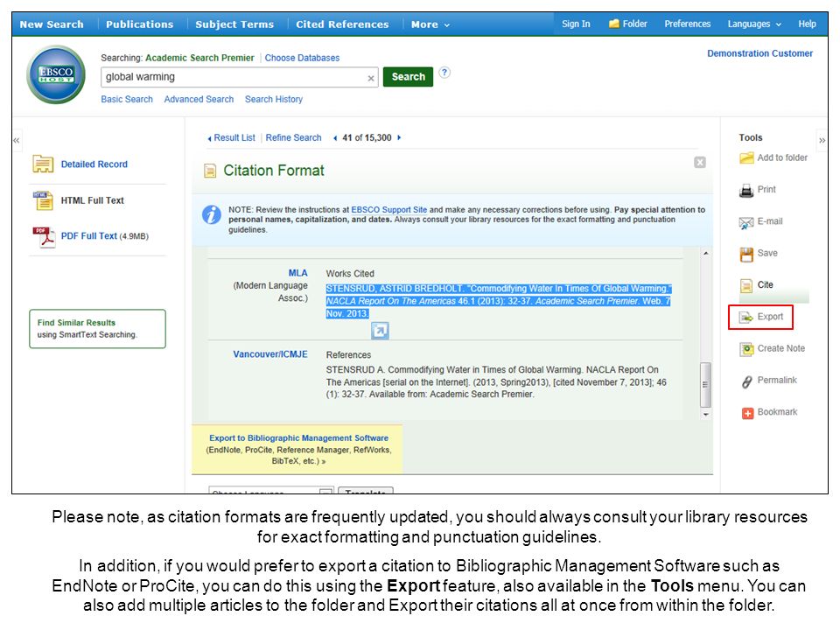Click the blue info icon in note

click(212, 214)
